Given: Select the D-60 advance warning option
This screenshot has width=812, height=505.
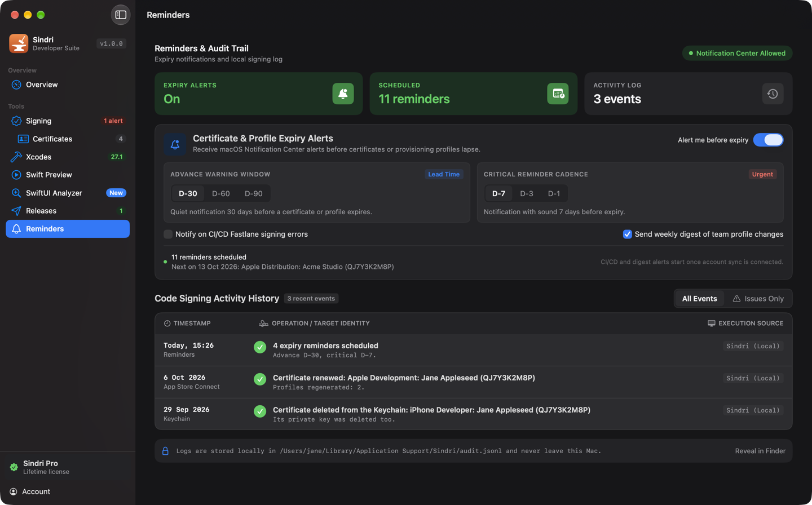Looking at the screenshot, I should coord(220,193).
